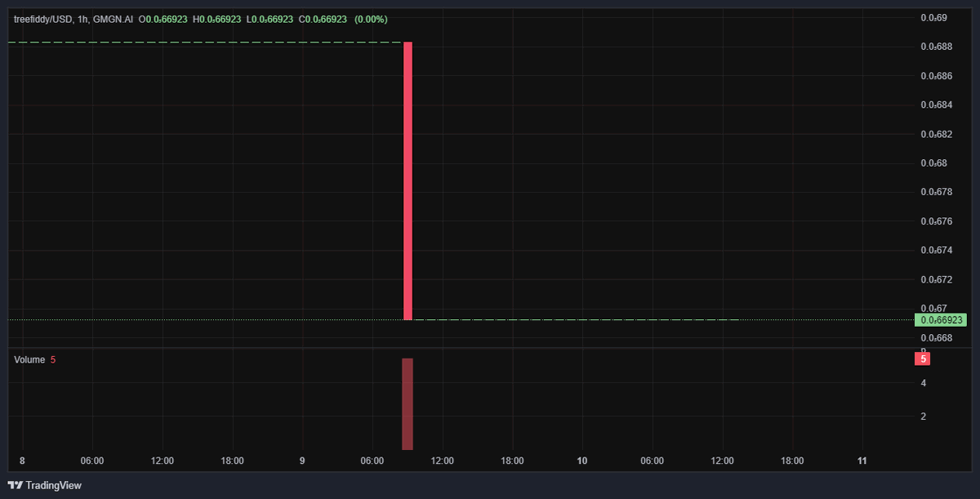The image size is (980, 499).
Task: Click the (0.00%) change value
Action: (371, 19)
